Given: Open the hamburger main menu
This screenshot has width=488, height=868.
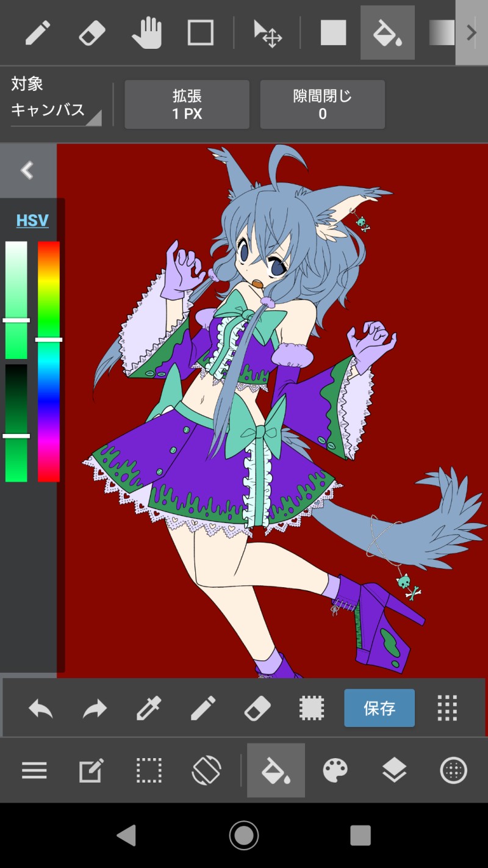Looking at the screenshot, I should [x=34, y=770].
